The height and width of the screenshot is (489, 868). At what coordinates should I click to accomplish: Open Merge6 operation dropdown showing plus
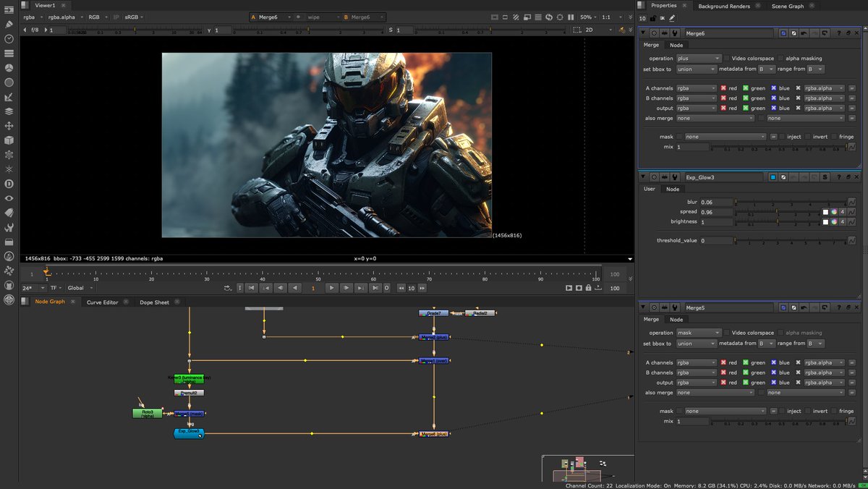(698, 58)
